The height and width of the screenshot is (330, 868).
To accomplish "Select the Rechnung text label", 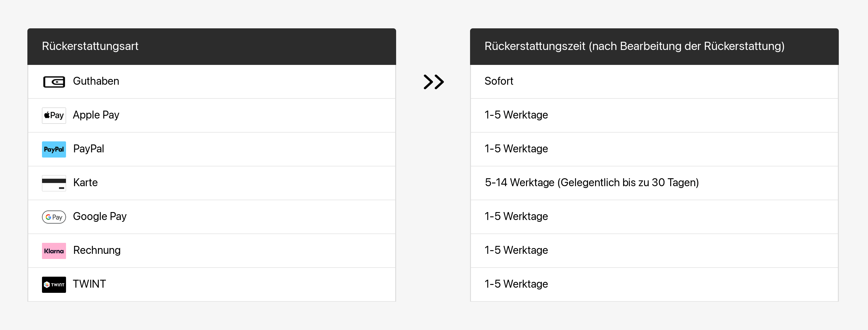I will click(97, 250).
